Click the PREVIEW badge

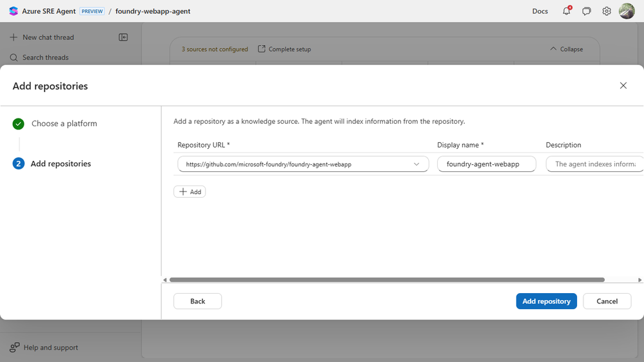(92, 11)
